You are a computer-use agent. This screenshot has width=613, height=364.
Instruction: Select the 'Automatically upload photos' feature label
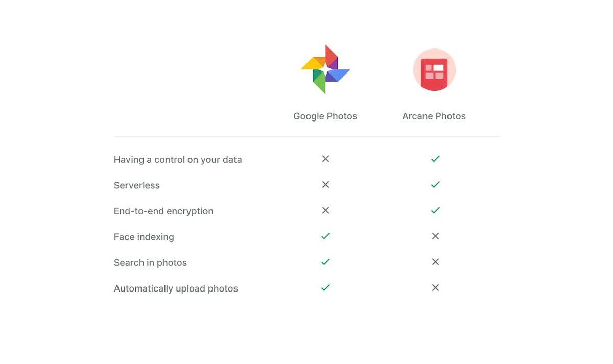(176, 288)
